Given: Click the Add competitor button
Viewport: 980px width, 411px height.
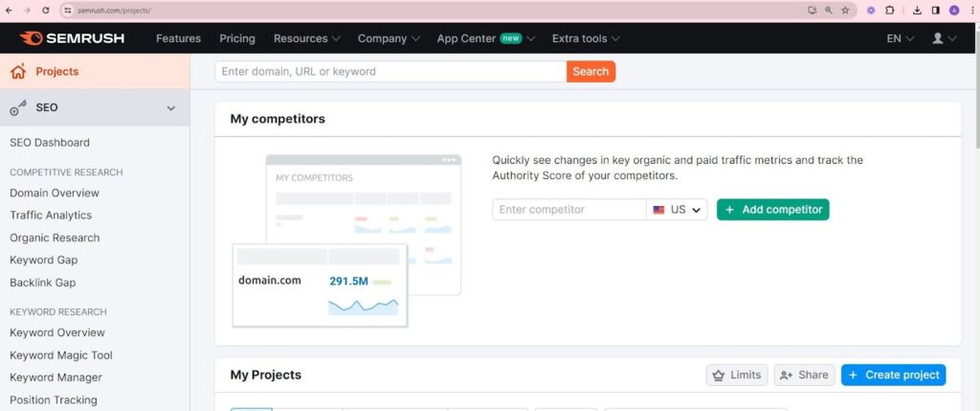Looking at the screenshot, I should 773,210.
